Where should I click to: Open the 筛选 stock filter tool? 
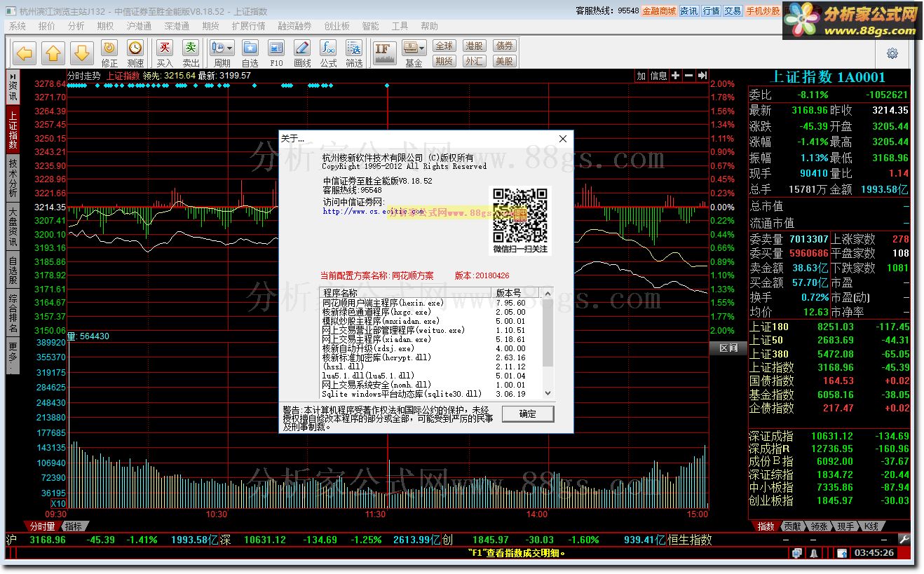coord(354,54)
